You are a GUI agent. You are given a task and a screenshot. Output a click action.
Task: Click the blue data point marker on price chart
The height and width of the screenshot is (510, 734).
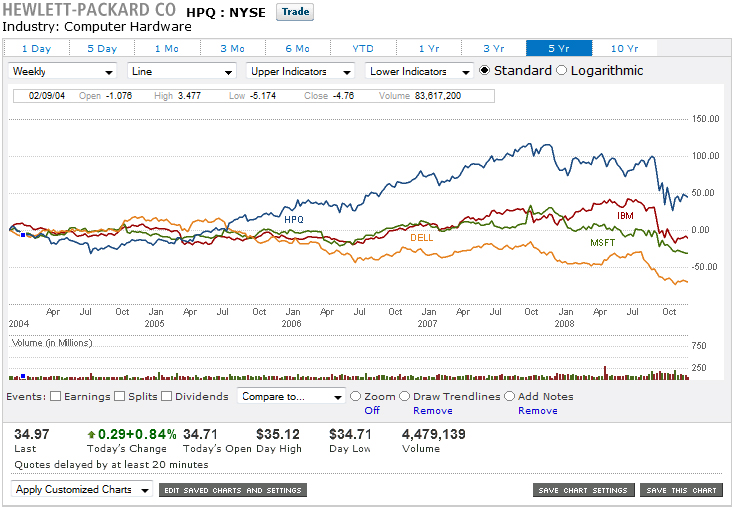click(x=23, y=235)
